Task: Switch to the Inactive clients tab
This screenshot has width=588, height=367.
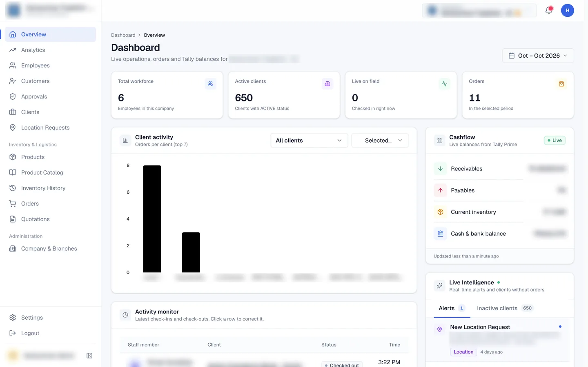Action: [505, 309]
